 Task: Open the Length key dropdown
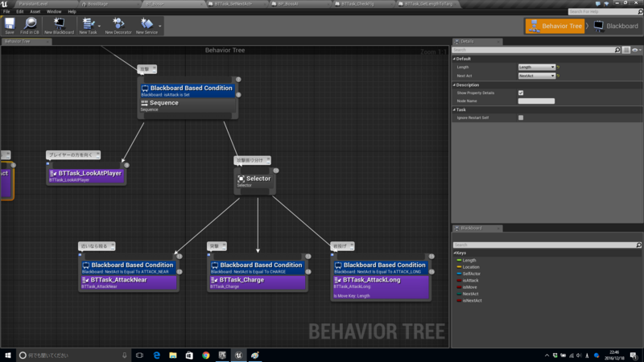[x=536, y=67]
